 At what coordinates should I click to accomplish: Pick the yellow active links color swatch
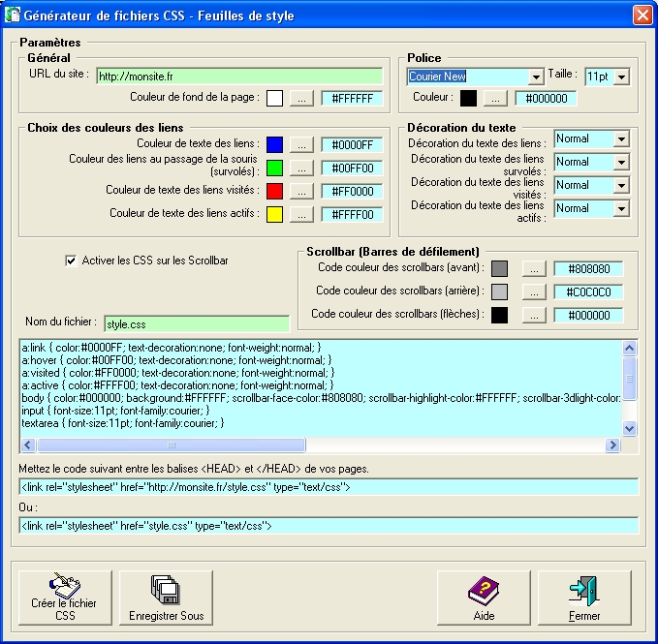[x=275, y=214]
